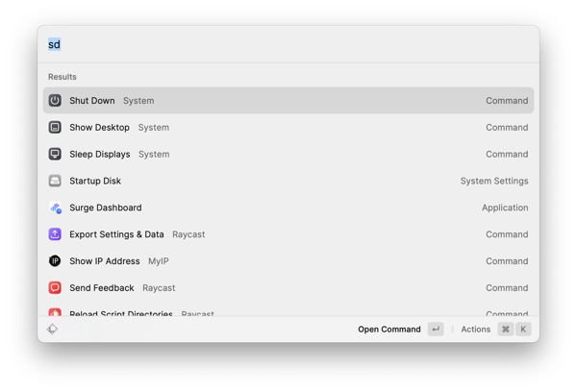Click the red Send Feedback icon
Viewport: 577px width, 392px height.
click(x=55, y=287)
